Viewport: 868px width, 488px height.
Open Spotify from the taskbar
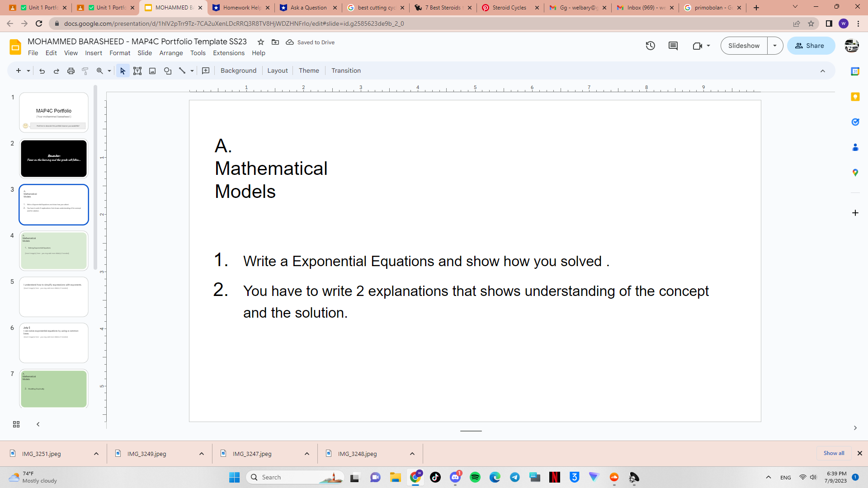point(475,477)
